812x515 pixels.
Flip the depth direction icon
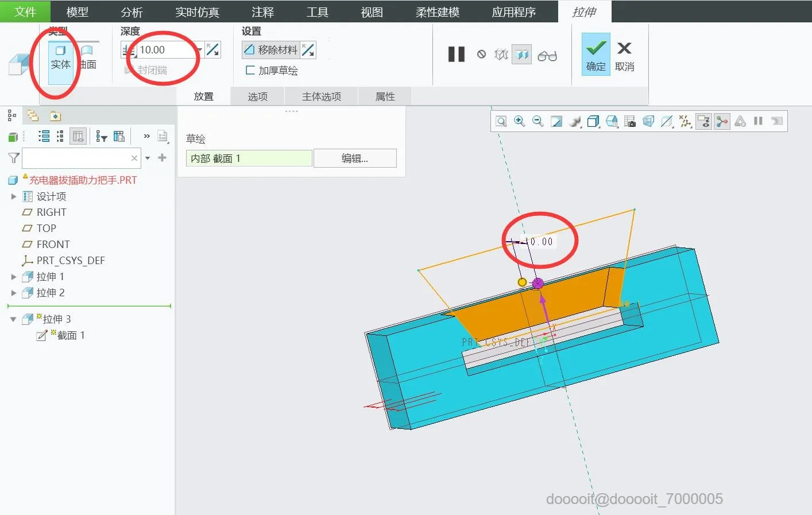click(x=212, y=50)
